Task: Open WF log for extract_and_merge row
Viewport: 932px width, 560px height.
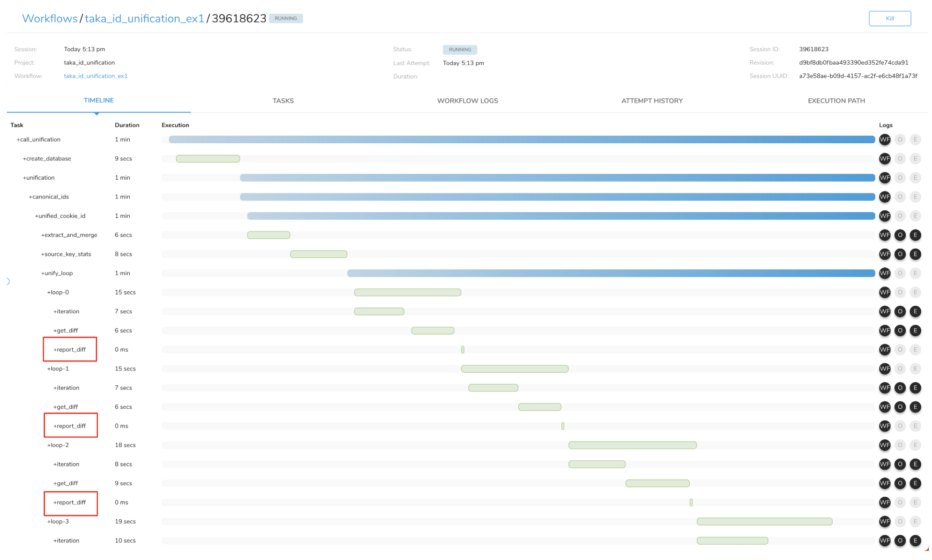Action: (x=884, y=235)
